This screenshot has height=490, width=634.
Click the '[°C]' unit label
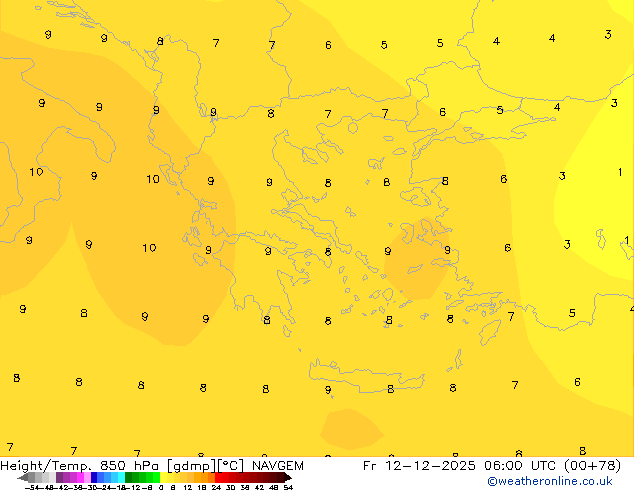click(x=231, y=466)
